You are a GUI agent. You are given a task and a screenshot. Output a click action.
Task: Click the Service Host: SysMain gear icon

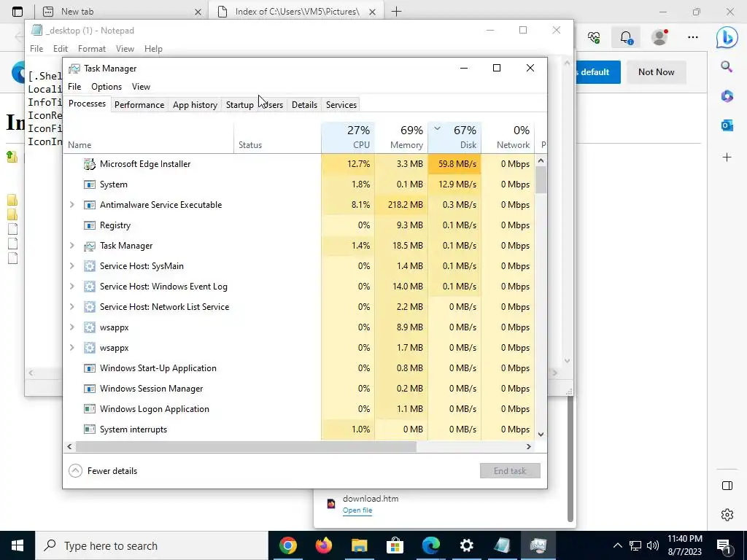pyautogui.click(x=90, y=266)
